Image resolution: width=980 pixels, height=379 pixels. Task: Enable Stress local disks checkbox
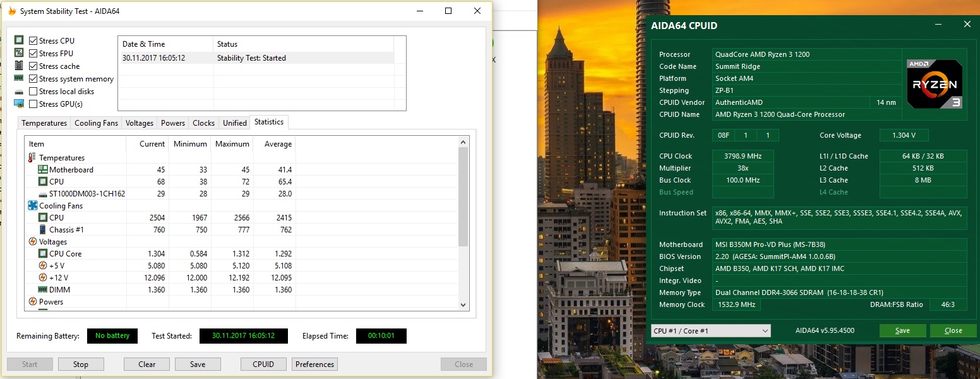coord(33,91)
